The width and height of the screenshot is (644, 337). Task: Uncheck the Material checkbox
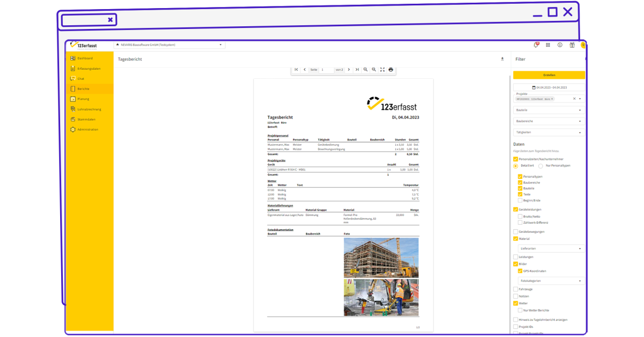(x=516, y=239)
